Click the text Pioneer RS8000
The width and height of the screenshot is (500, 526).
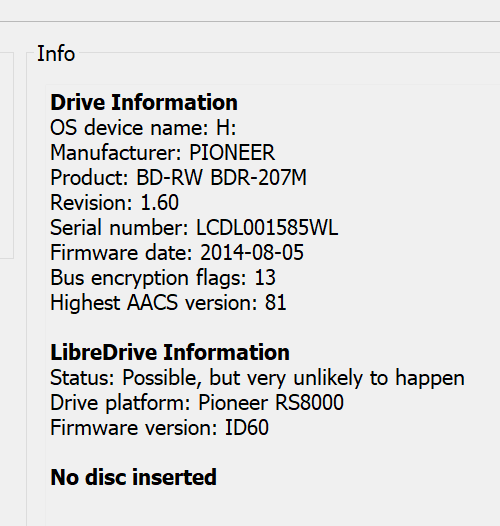271,403
